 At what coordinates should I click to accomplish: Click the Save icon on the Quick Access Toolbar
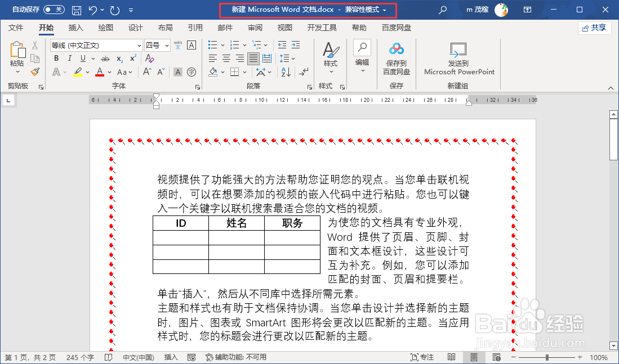77,10
